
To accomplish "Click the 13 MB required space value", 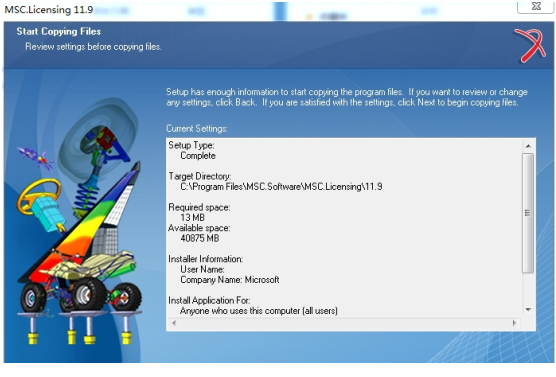I will click(193, 217).
